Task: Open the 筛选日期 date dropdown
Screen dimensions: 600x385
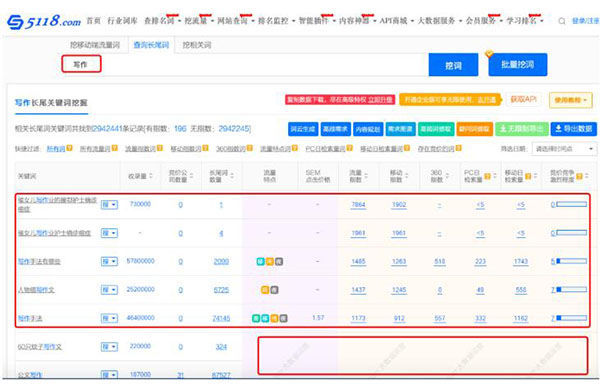Action: tap(564, 148)
